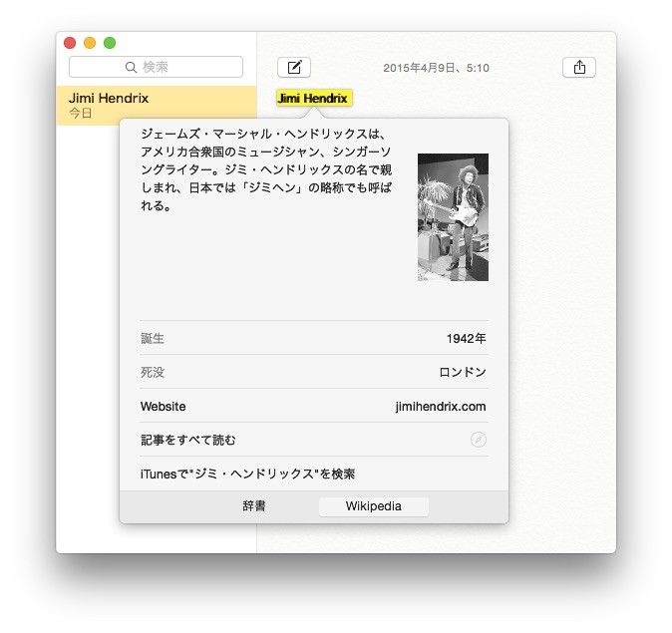Create a new note with compose icon
The width and height of the screenshot is (672, 633).
pyautogui.click(x=294, y=67)
